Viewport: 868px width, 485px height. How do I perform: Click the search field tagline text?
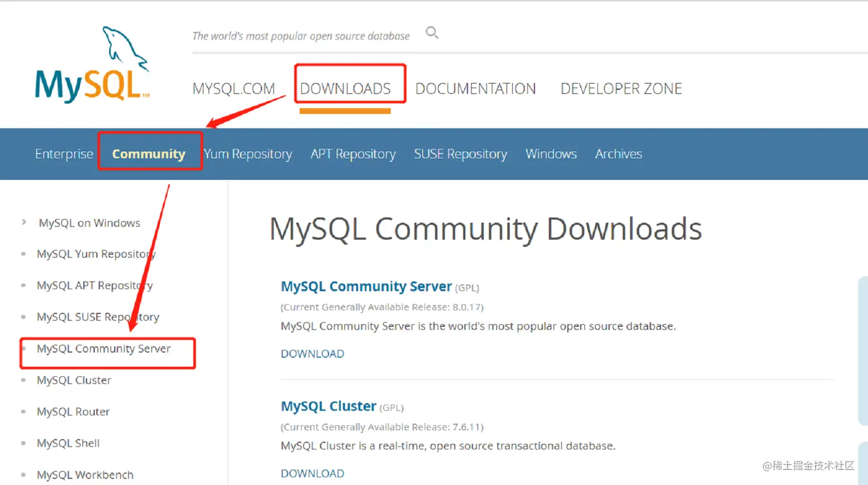click(x=301, y=36)
